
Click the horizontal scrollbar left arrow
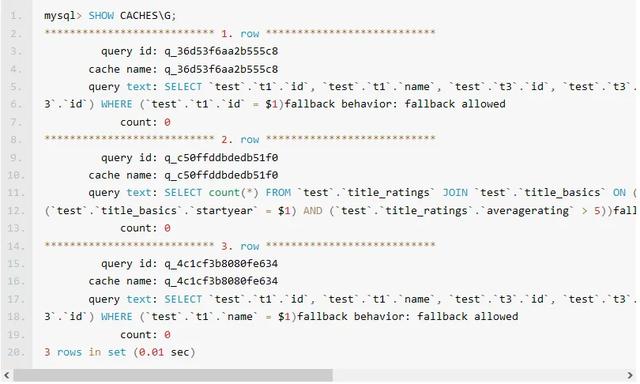coord(7,375)
